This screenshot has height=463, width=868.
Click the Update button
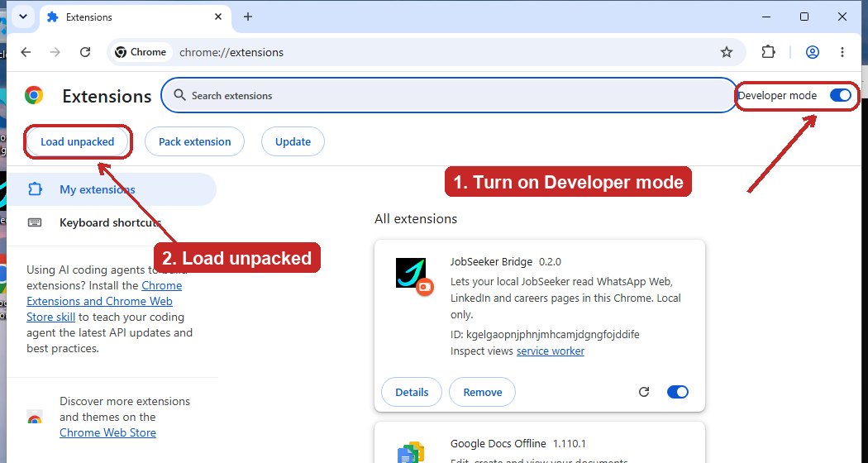(x=293, y=141)
